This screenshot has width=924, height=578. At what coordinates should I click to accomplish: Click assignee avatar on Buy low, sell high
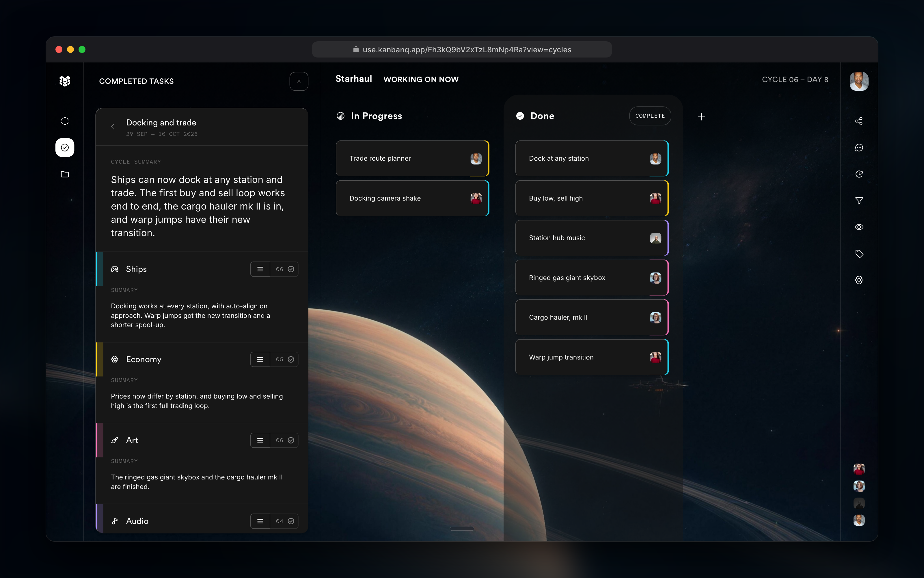click(655, 199)
